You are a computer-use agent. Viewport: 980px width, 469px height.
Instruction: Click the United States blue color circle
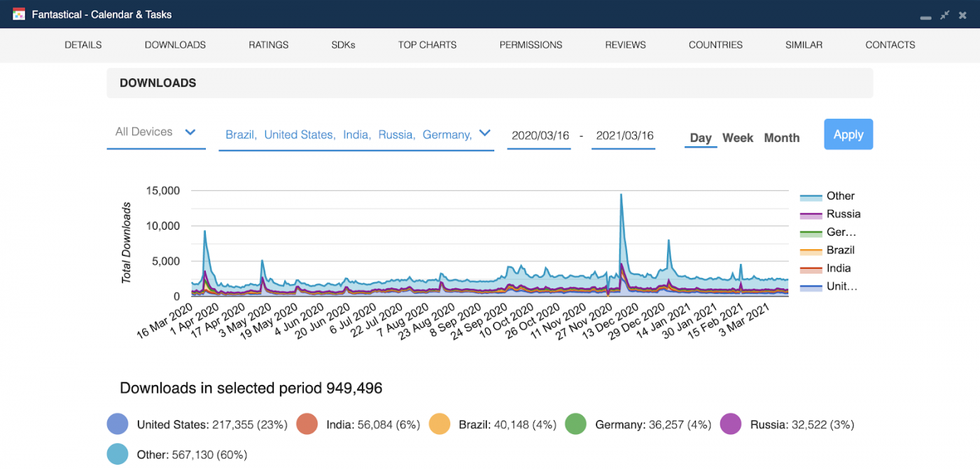point(118,424)
